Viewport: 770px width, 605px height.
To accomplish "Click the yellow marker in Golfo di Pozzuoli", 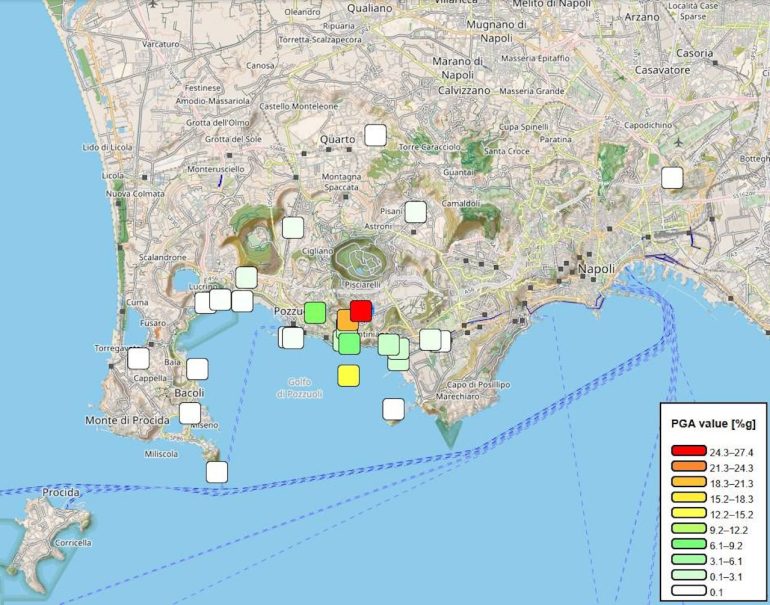I will pos(348,375).
